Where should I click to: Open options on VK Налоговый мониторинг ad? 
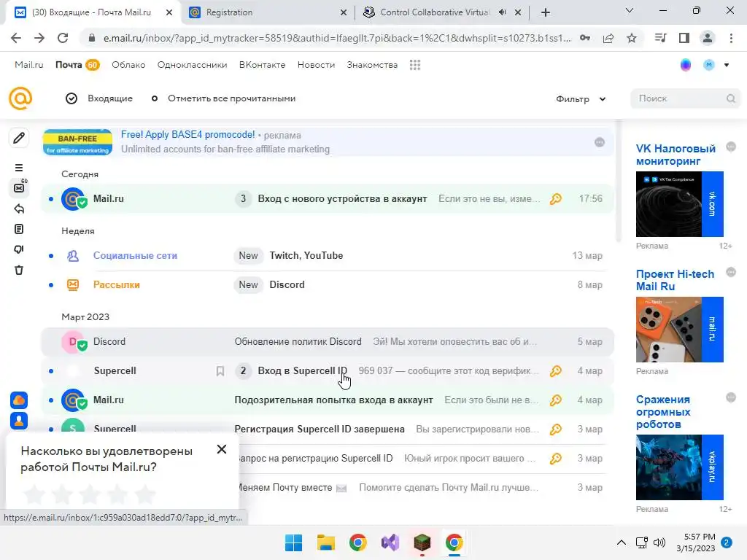731,147
